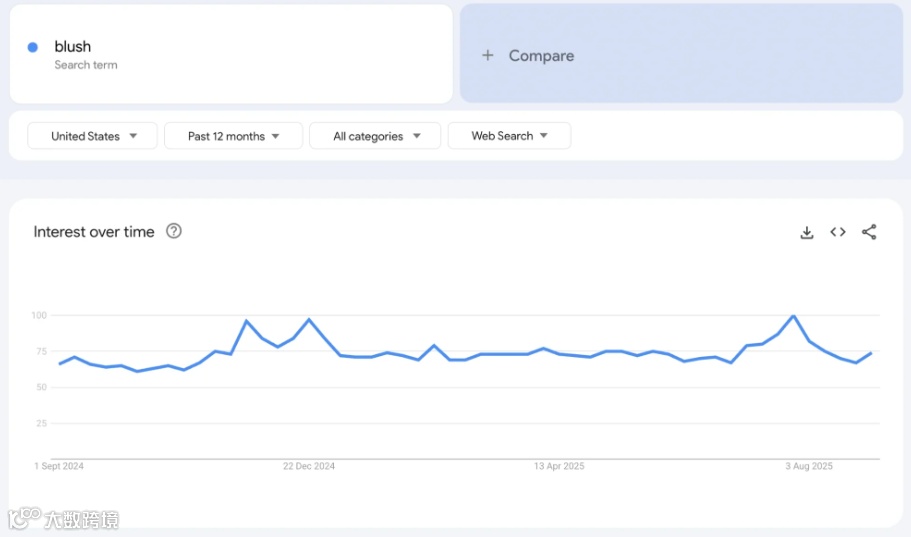Click the 1 Sept 2024 axis label

pos(59,466)
